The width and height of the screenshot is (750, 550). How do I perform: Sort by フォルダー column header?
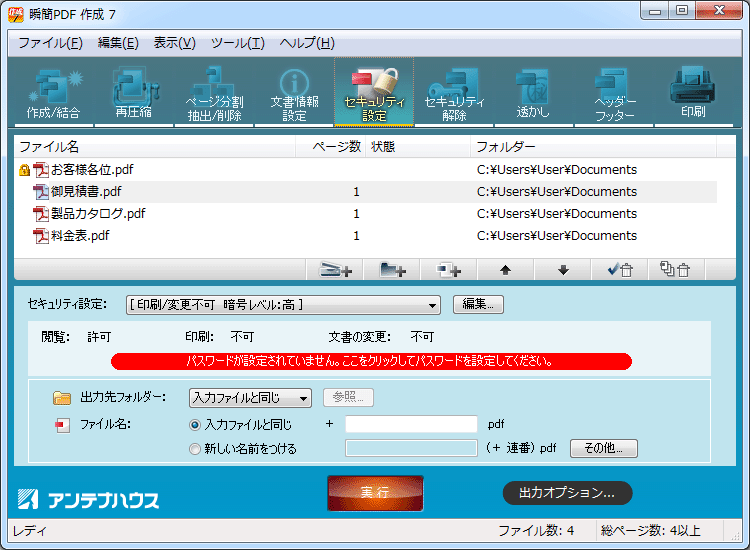click(x=594, y=147)
